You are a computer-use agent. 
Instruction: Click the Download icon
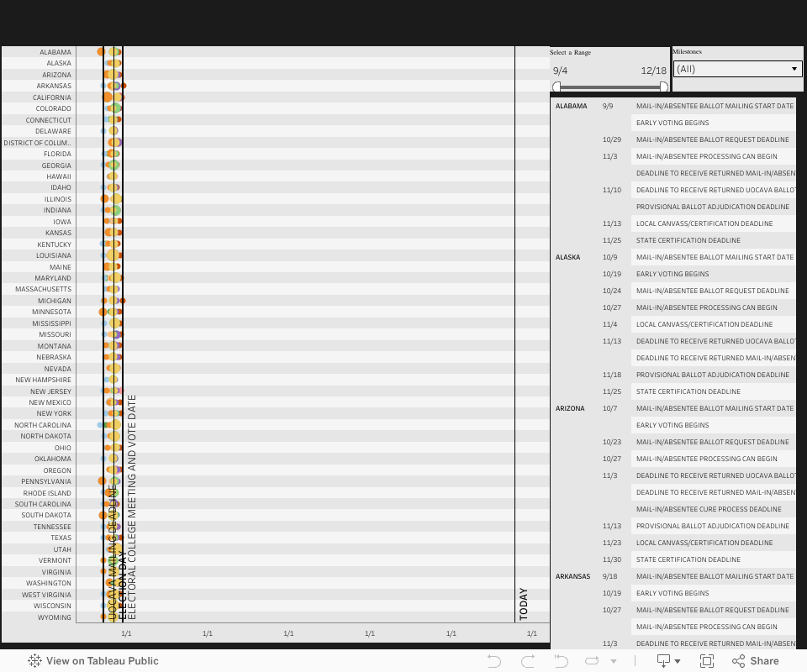point(663,661)
